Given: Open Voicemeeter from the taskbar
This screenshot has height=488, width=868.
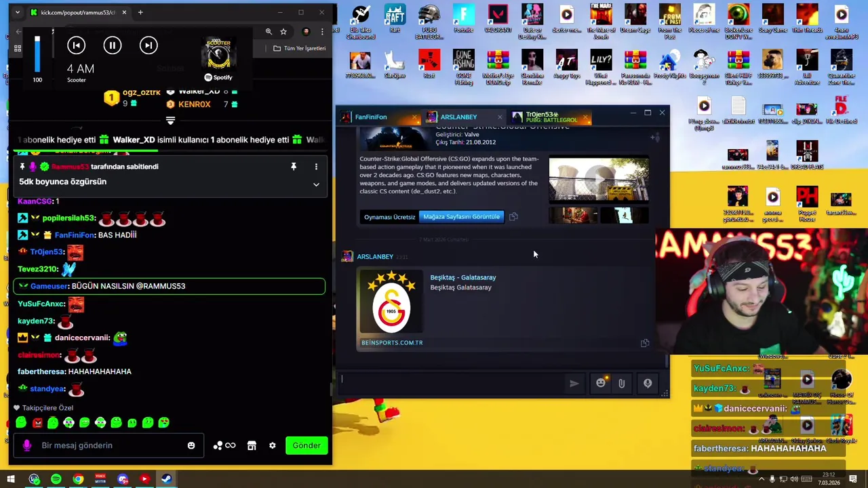Looking at the screenshot, I should pyautogui.click(x=100, y=479).
